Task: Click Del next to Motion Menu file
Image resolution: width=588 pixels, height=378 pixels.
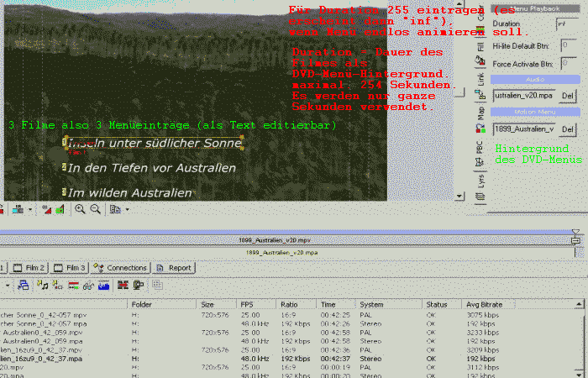Action: (568, 129)
